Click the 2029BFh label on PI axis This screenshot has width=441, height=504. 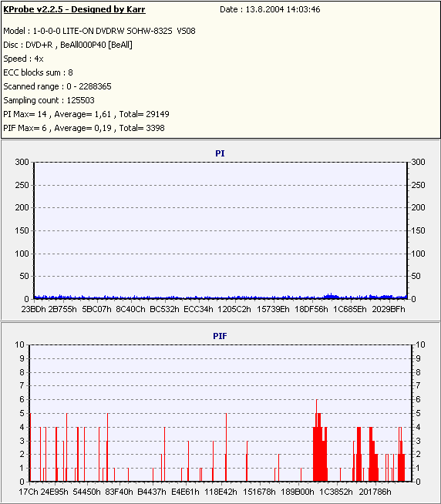[389, 309]
